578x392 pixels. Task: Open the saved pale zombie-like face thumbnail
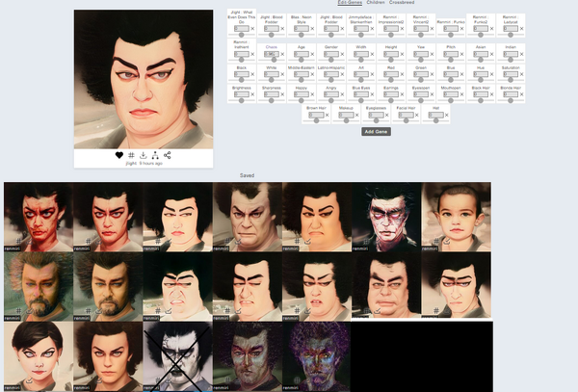(x=386, y=217)
